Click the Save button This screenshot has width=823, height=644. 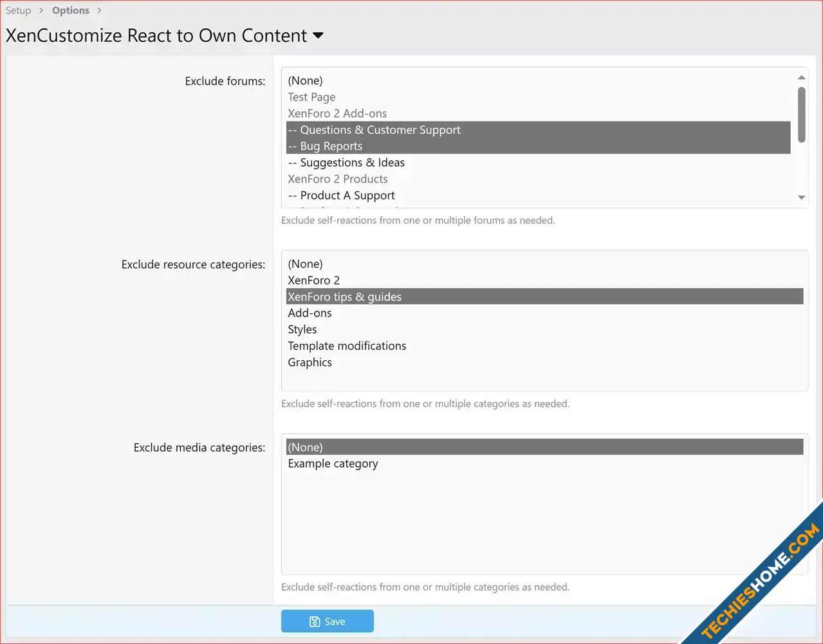[x=327, y=621]
